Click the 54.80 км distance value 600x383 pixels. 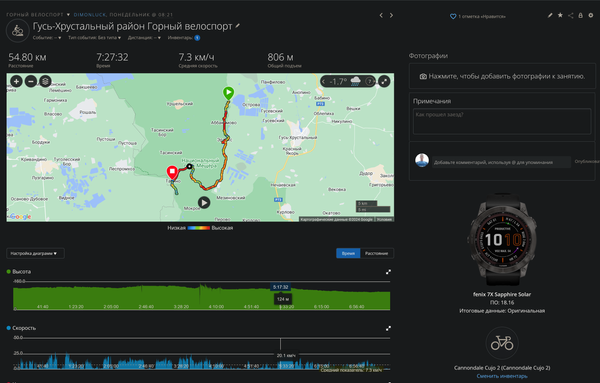27,57
